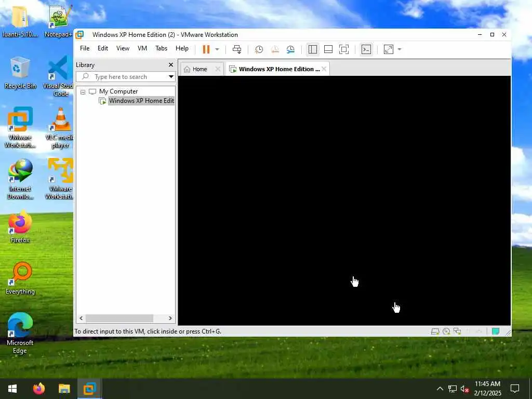This screenshot has height=399, width=532.
Task: Select the Firefox desktop shortcut
Action: (20, 228)
